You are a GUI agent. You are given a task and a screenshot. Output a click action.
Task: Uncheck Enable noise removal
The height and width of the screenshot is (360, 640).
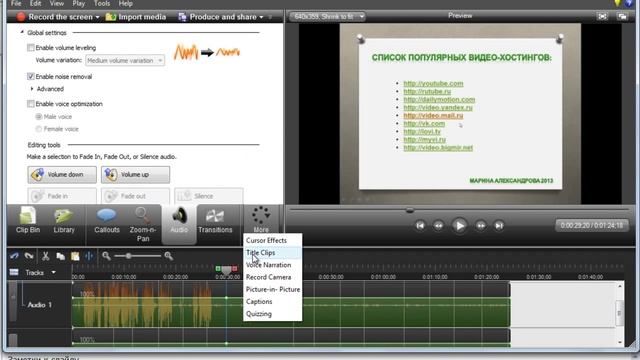[x=31, y=76]
